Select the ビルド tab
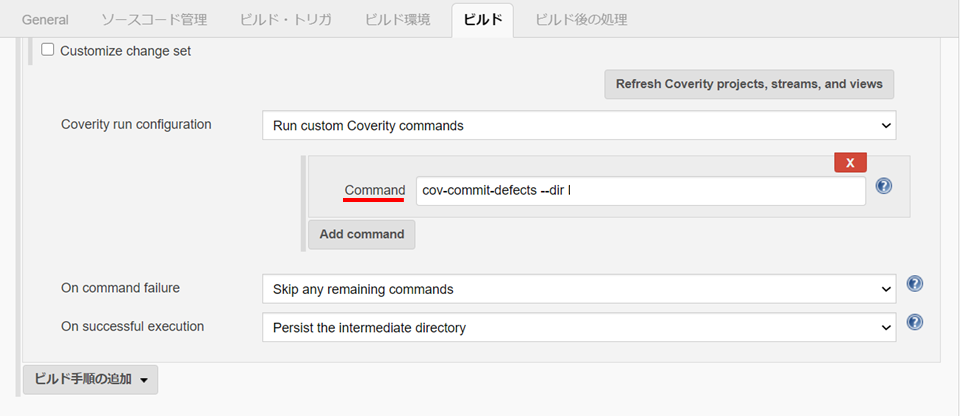This screenshot has width=960, height=416. [x=482, y=20]
